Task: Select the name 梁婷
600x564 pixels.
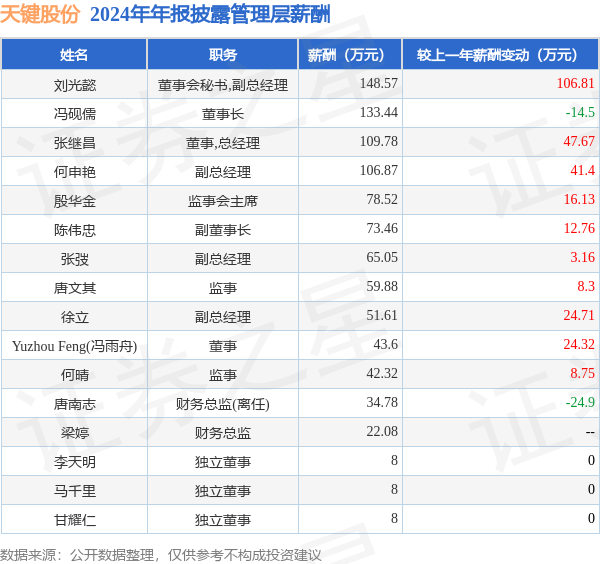Action: [x=75, y=434]
